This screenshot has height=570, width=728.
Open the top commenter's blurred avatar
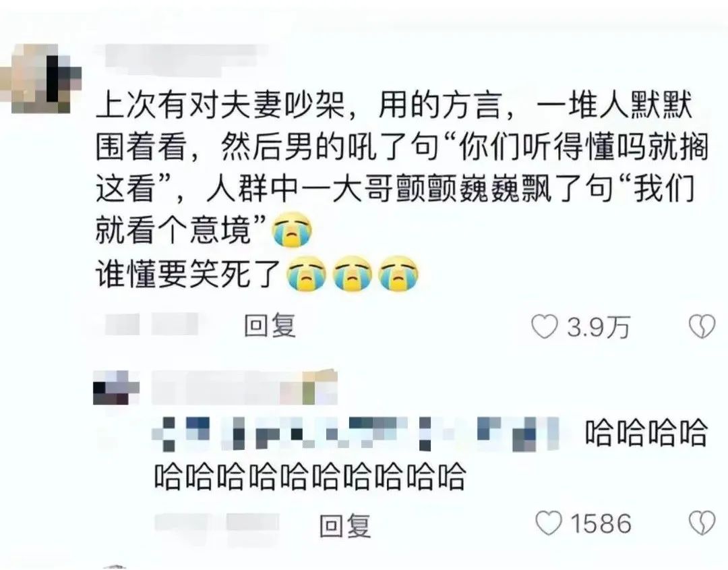pyautogui.click(x=41, y=79)
